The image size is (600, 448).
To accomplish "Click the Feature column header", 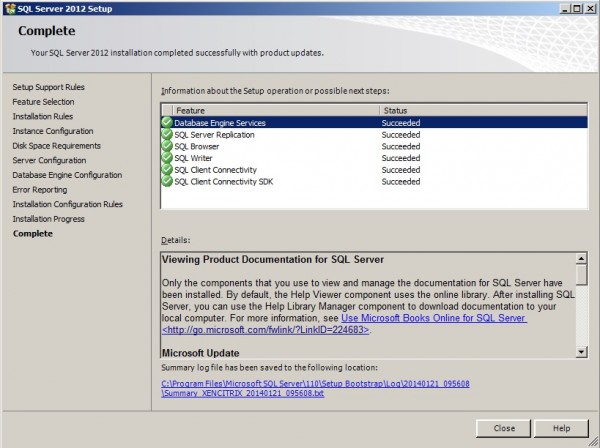I will tap(276, 111).
